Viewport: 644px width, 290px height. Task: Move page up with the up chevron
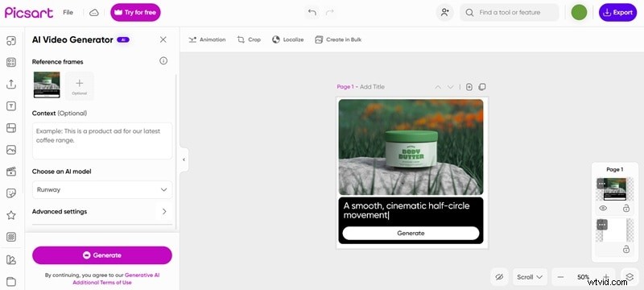tap(438, 87)
